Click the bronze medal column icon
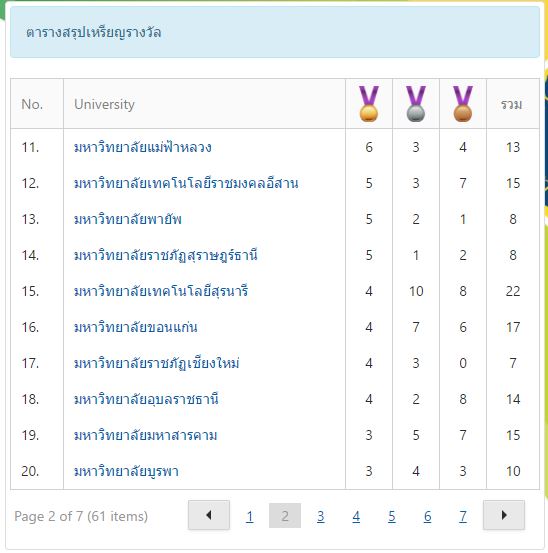548x553 pixels. (x=463, y=104)
